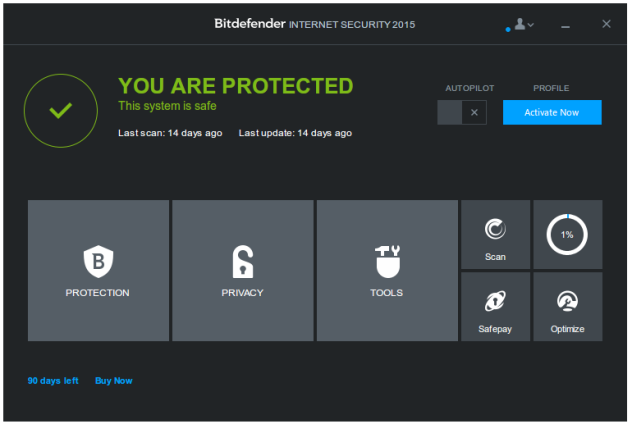This screenshot has height=424, width=632.
Task: Select the PRIVACY tile label
Action: 242,293
